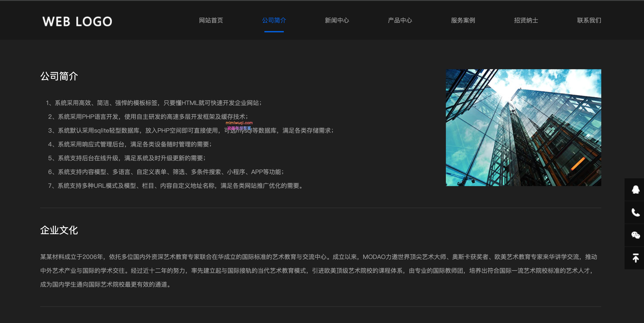Open the 招贤纳士 menu item

[526, 20]
